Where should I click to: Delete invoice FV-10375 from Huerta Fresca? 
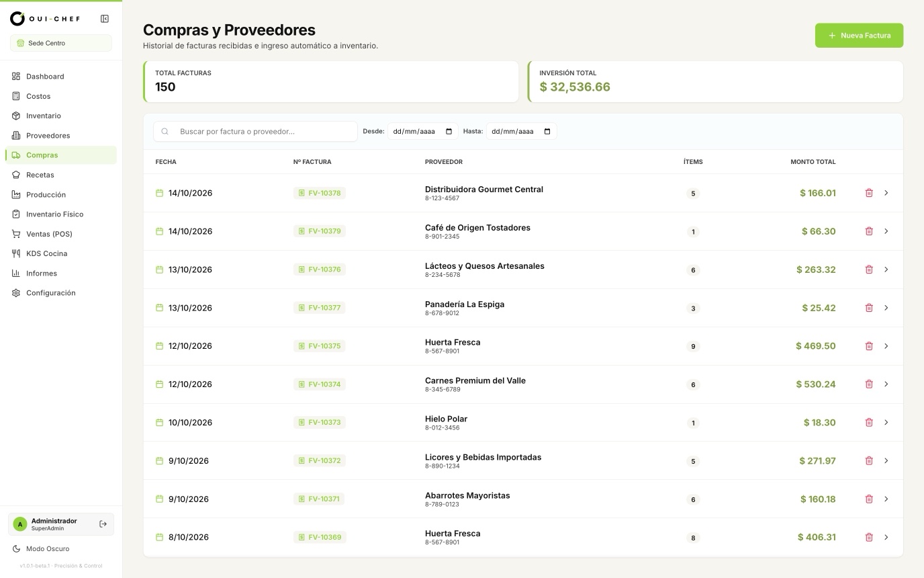tap(869, 346)
